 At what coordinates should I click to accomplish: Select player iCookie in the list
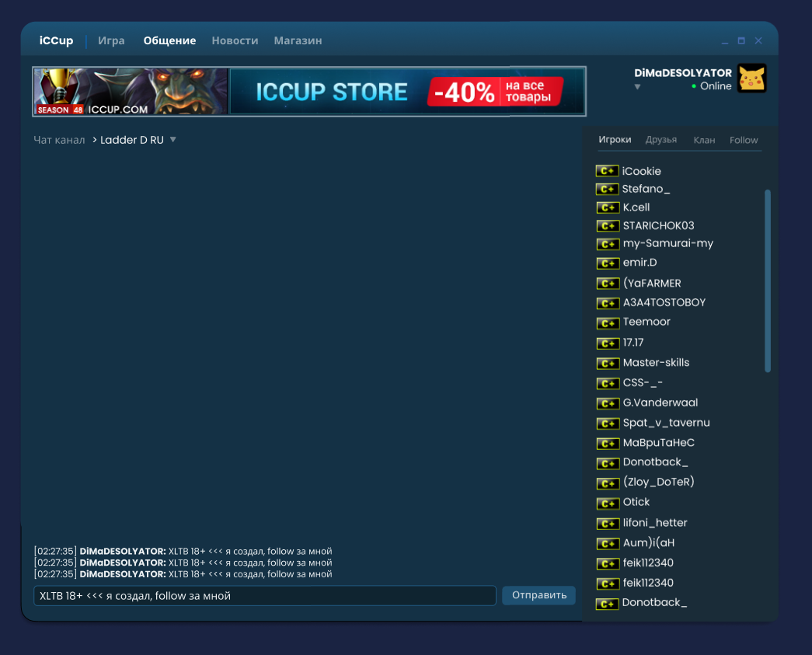tap(641, 171)
